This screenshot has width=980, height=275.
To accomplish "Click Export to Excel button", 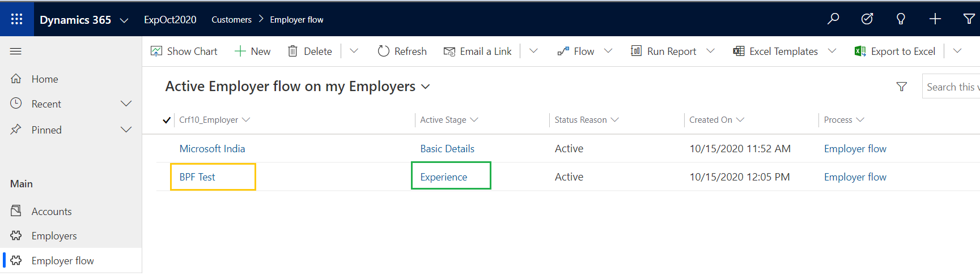I will coord(895,51).
